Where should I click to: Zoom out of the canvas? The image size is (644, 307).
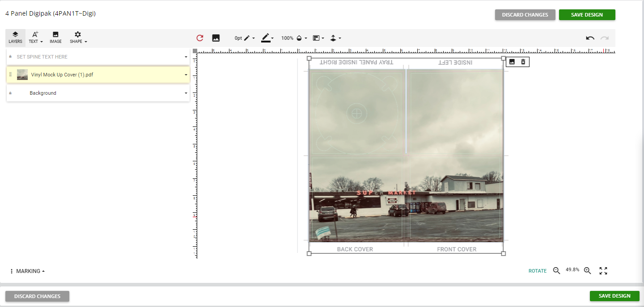pos(557,271)
